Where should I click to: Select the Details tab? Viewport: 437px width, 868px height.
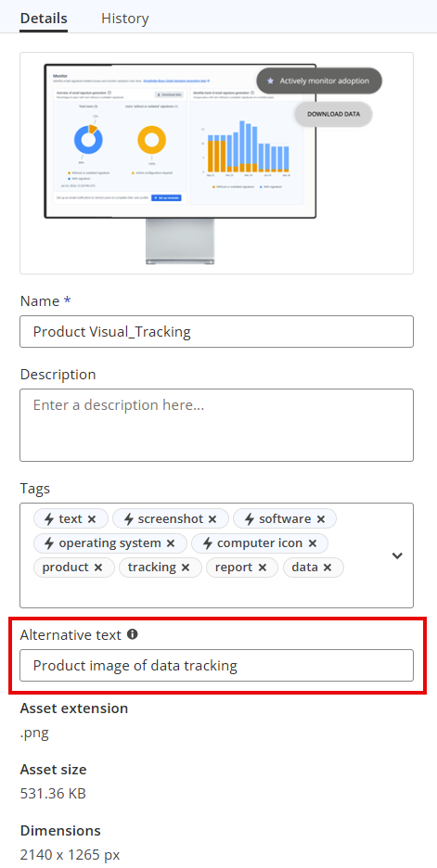(x=44, y=19)
